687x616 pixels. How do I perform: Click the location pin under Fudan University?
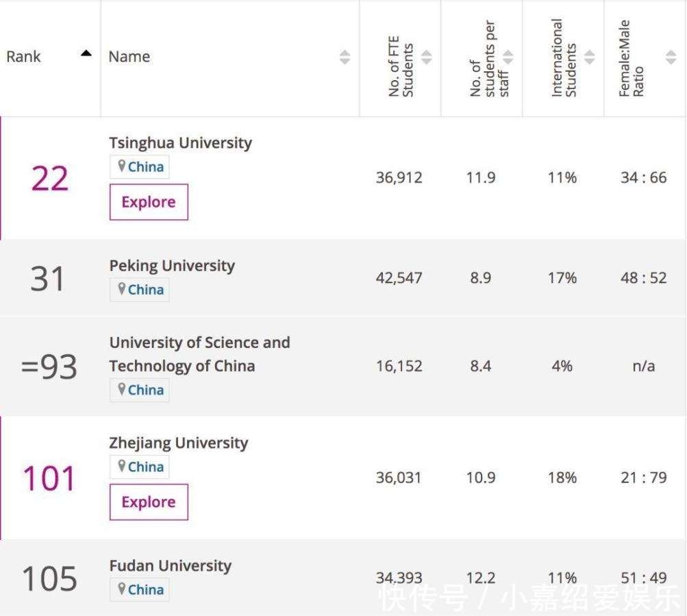pyautogui.click(x=123, y=589)
